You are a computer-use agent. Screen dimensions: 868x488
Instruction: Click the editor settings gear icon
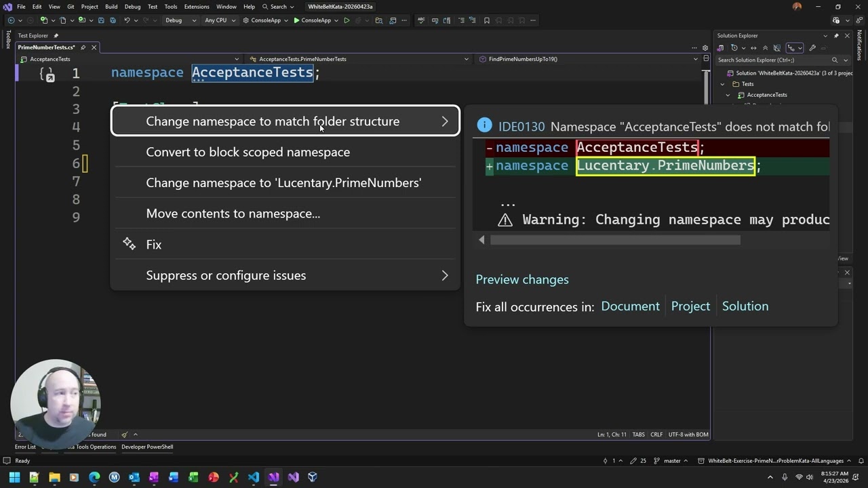click(x=705, y=48)
